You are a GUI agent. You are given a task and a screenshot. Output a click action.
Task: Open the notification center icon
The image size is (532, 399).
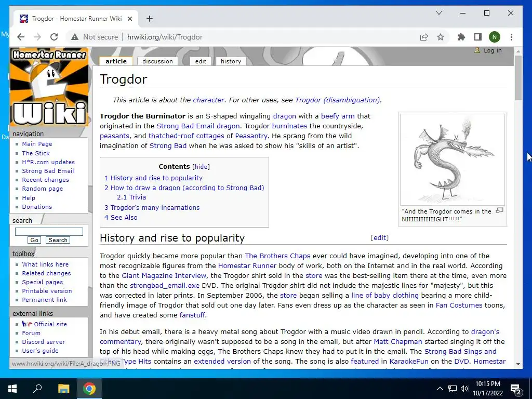pyautogui.click(x=516, y=390)
